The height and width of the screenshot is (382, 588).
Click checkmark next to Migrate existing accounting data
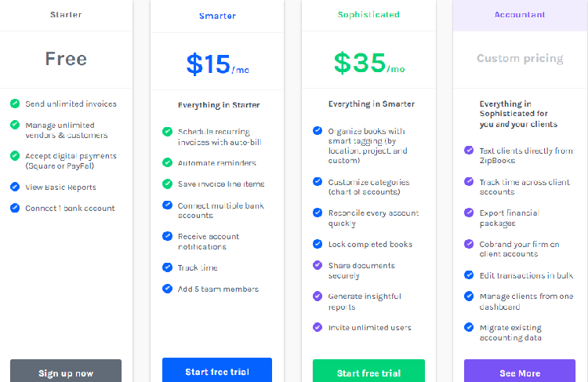(x=469, y=327)
